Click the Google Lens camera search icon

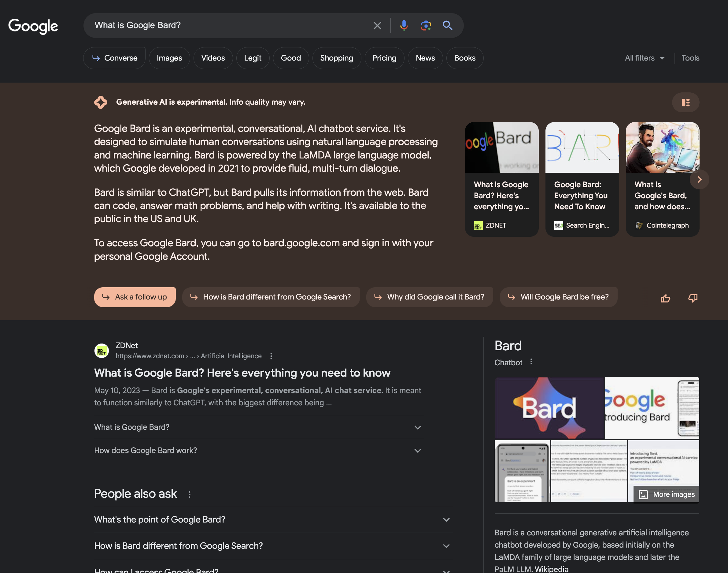tap(425, 25)
